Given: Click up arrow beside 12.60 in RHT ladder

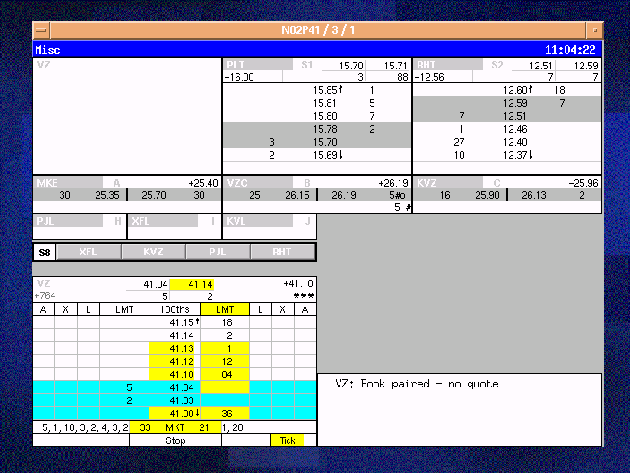Looking at the screenshot, I should coord(533,90).
